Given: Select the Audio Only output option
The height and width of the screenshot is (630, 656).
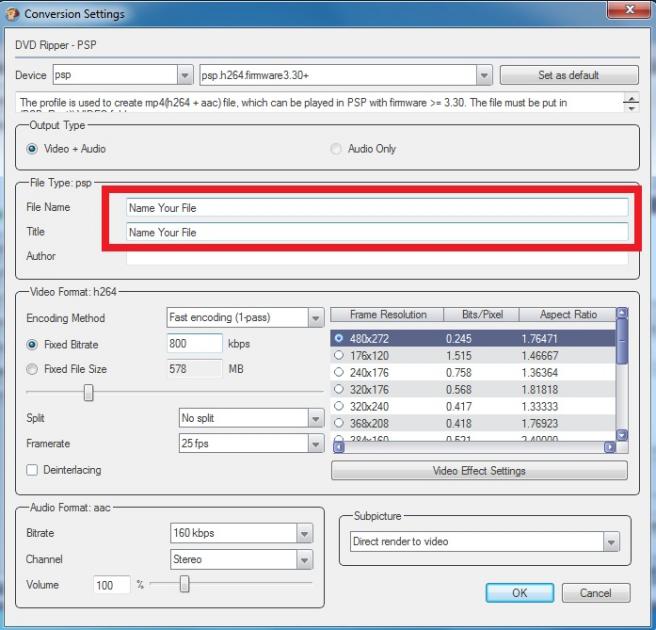Looking at the screenshot, I should point(336,149).
